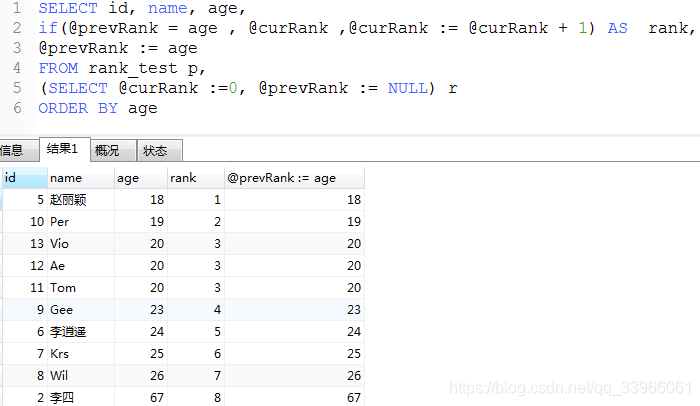
Task: Open the 状态 tab
Action: [x=159, y=151]
